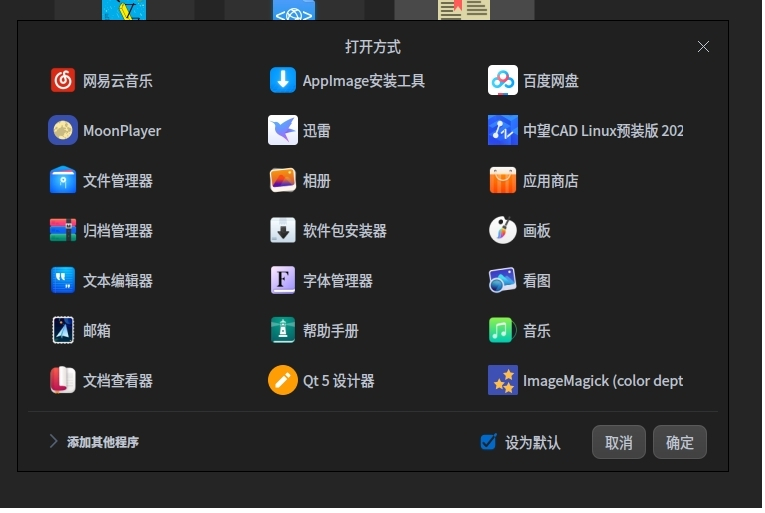Click the 设为默认 label text
The width and height of the screenshot is (765, 513).
pyautogui.click(x=533, y=443)
